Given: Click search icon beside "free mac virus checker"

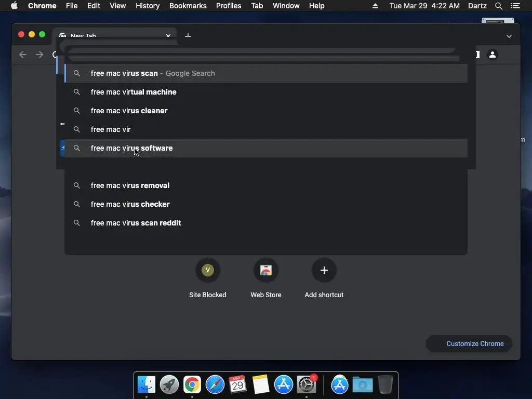Looking at the screenshot, I should click(77, 204).
